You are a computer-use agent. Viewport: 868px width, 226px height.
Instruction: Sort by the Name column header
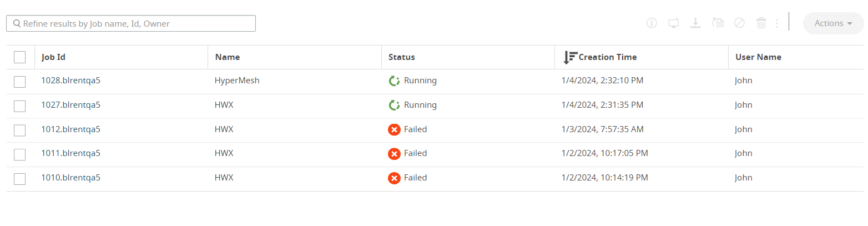pyautogui.click(x=227, y=57)
